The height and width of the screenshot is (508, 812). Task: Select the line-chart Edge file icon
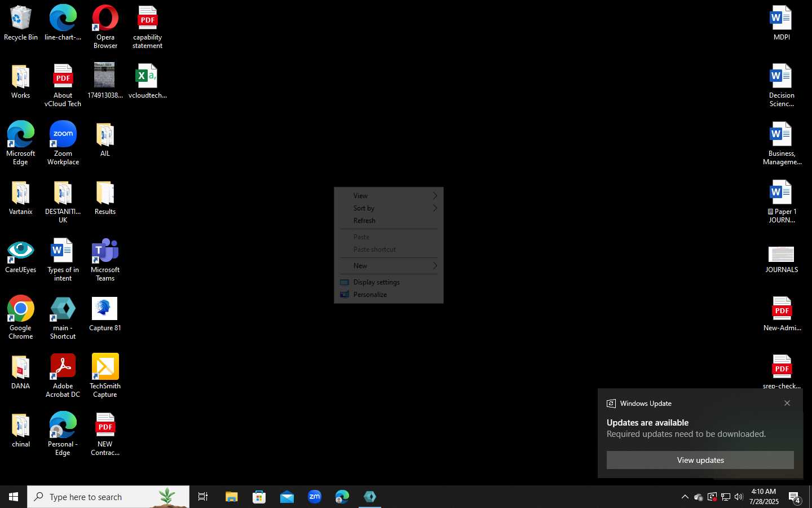pos(63,23)
